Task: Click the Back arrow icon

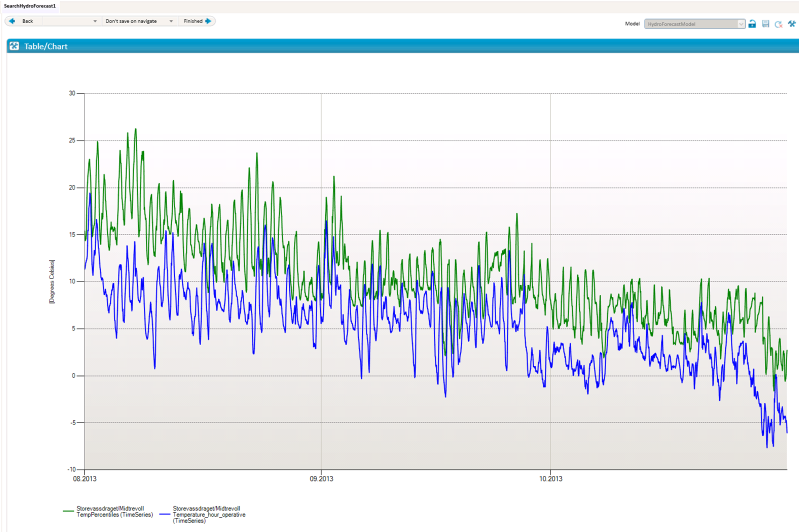Action: (x=13, y=21)
